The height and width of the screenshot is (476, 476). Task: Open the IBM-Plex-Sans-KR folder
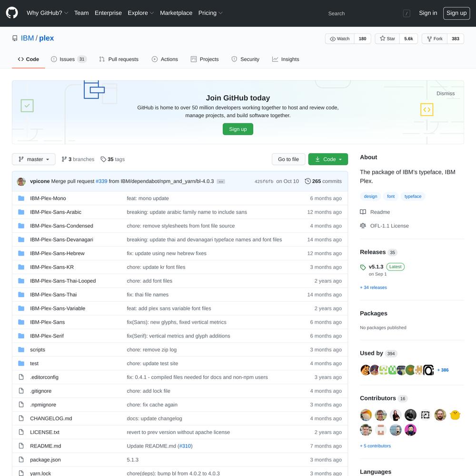coord(51,267)
